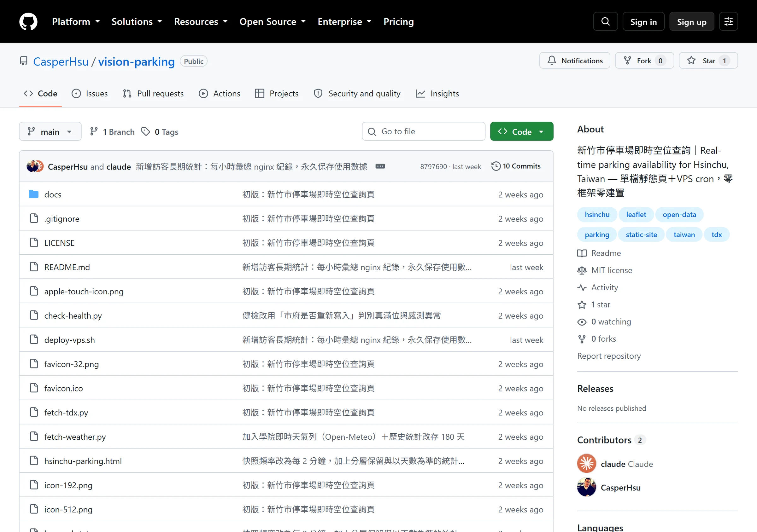The height and width of the screenshot is (532, 757).
Task: Open the Activity pulse link
Action: point(597,287)
